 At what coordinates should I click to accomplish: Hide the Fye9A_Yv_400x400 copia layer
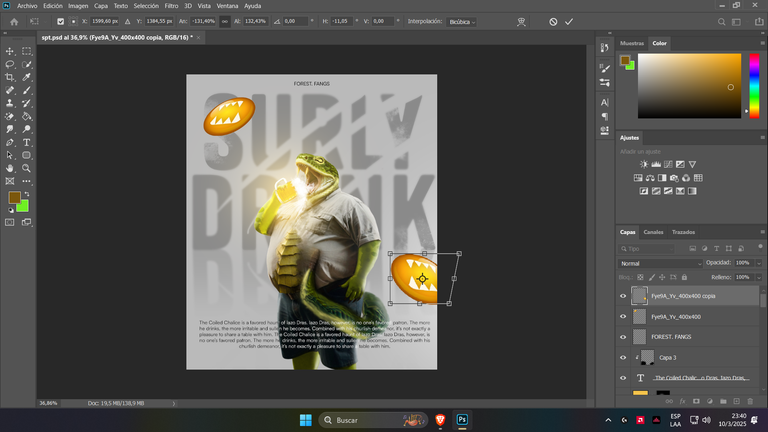[x=623, y=296]
